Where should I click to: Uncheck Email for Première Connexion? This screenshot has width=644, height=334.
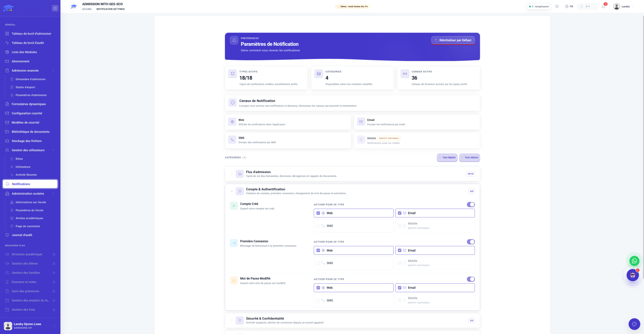coord(400,250)
